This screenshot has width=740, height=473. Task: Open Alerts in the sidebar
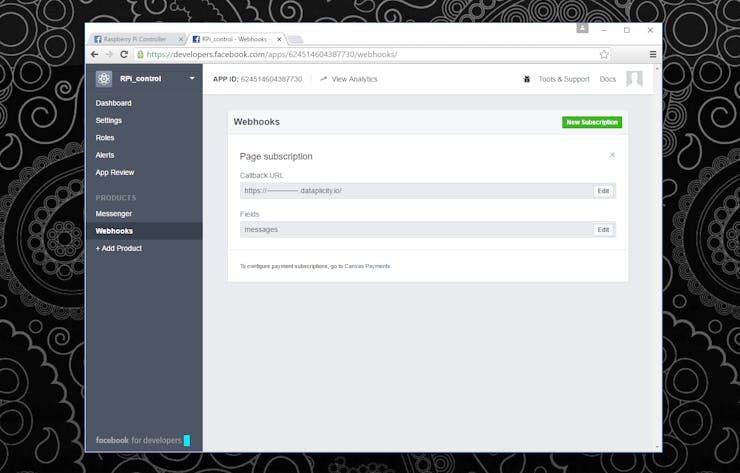pos(105,155)
